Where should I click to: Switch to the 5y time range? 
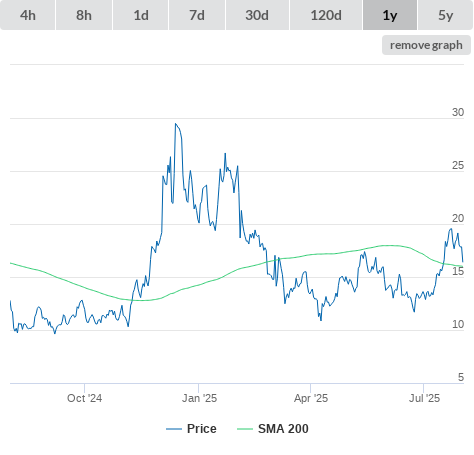445,15
